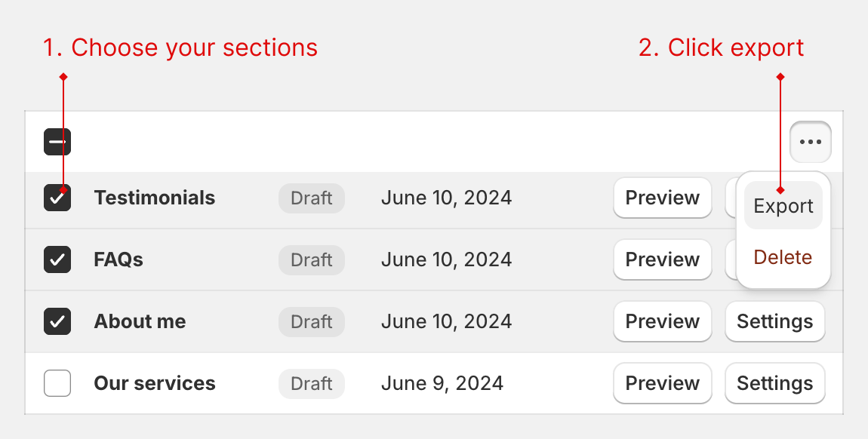
Task: Preview the Testimonials section
Action: coord(662,198)
